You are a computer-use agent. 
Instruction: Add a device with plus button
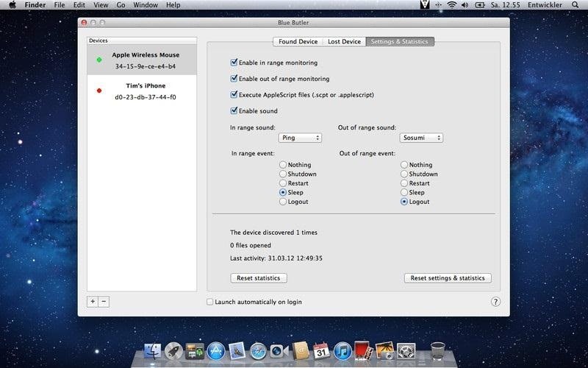93,302
